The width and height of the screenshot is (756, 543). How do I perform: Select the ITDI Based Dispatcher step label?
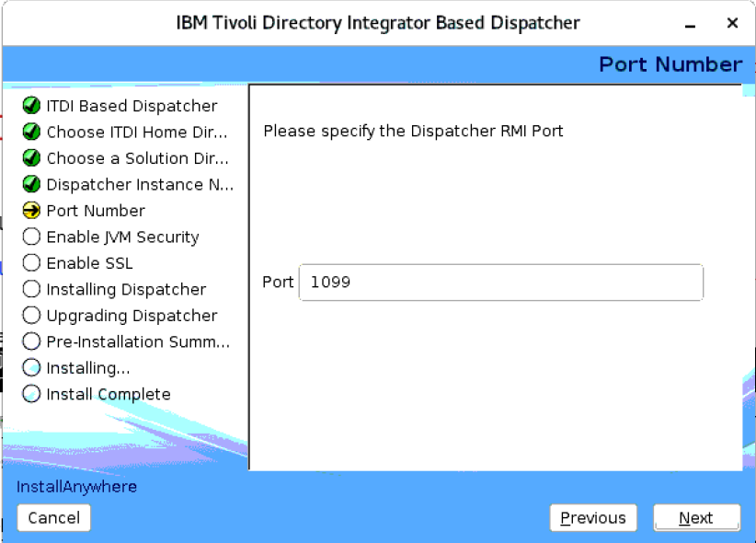[x=132, y=106]
